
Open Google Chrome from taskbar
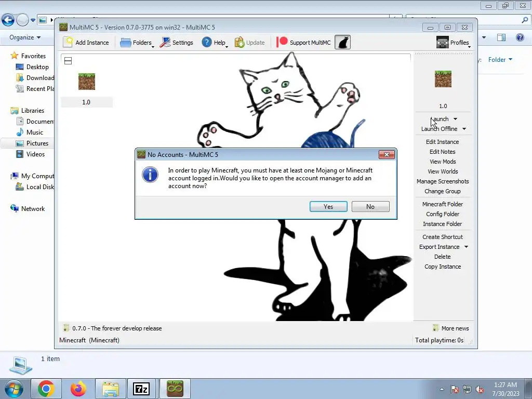click(x=46, y=389)
